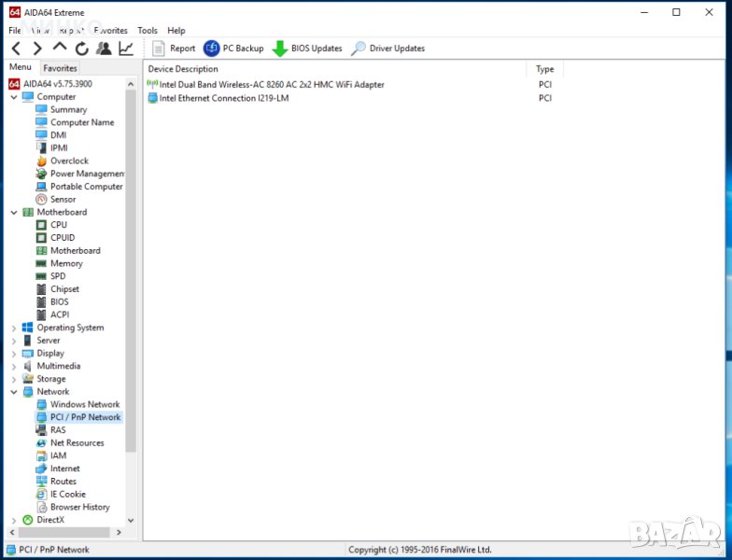The image size is (732, 560).
Task: Collapse the Computer tree node
Action: click(x=13, y=97)
